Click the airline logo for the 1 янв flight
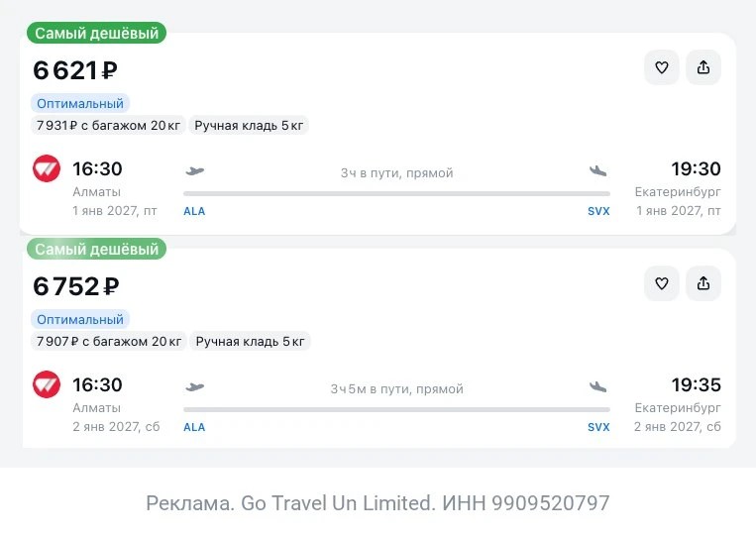The height and width of the screenshot is (536, 756). click(x=47, y=168)
